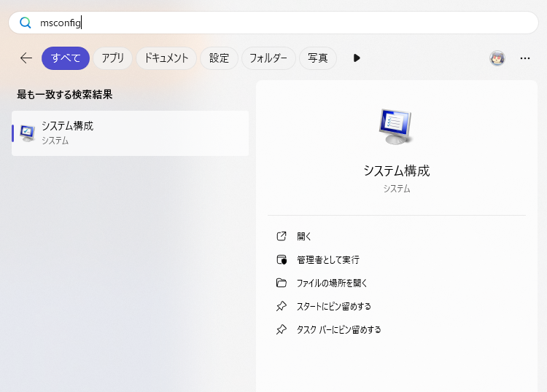The width and height of the screenshot is (547, 392).
Task: Click pin icon beside タスク バーにピン留めする
Action: coord(282,329)
